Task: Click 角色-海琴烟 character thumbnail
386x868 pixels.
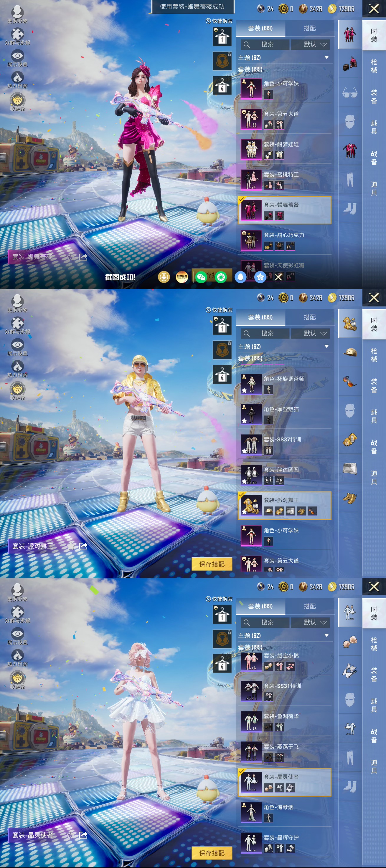Action: point(251,812)
